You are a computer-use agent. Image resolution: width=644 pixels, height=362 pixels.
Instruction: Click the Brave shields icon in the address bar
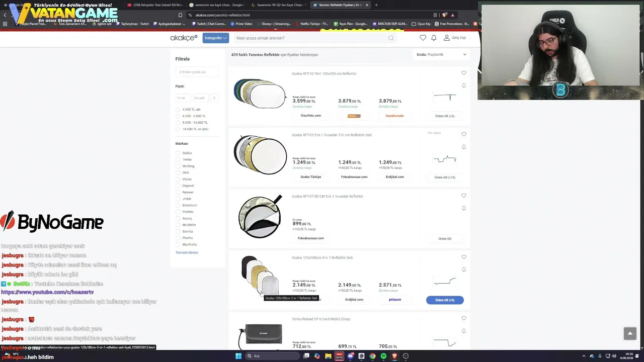pyautogui.click(x=444, y=15)
